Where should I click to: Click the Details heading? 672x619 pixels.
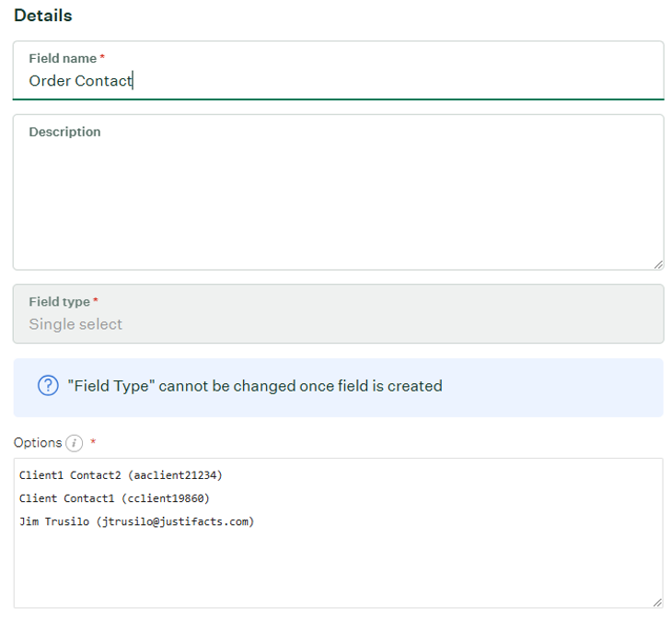tap(43, 16)
